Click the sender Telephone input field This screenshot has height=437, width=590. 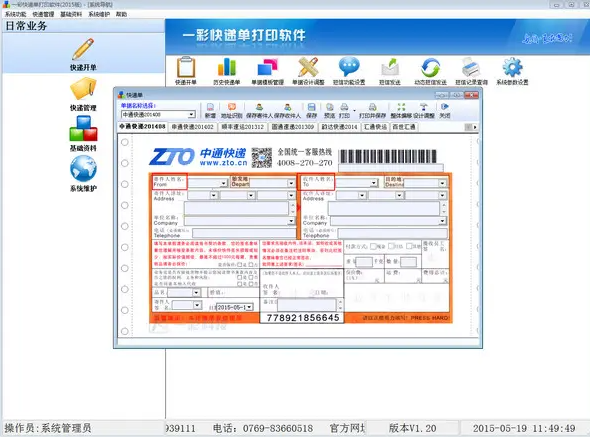pos(244,233)
